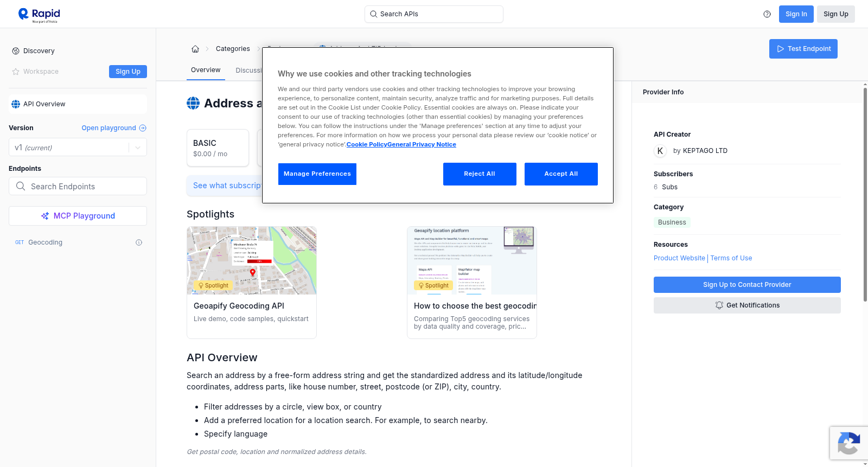Open the Geocoding GET endpoint
Image resolution: width=868 pixels, height=467 pixels.
point(46,242)
